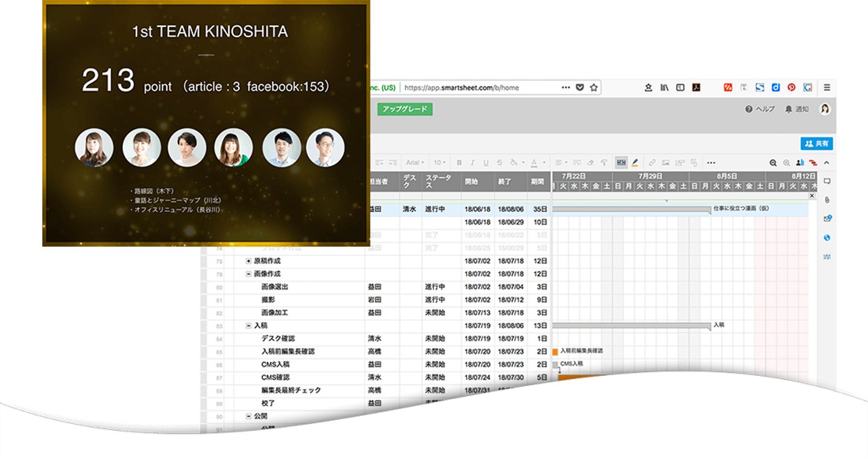Open the ヘルプ help menu
Image resolution: width=868 pixels, height=458 pixels.
pos(760,109)
